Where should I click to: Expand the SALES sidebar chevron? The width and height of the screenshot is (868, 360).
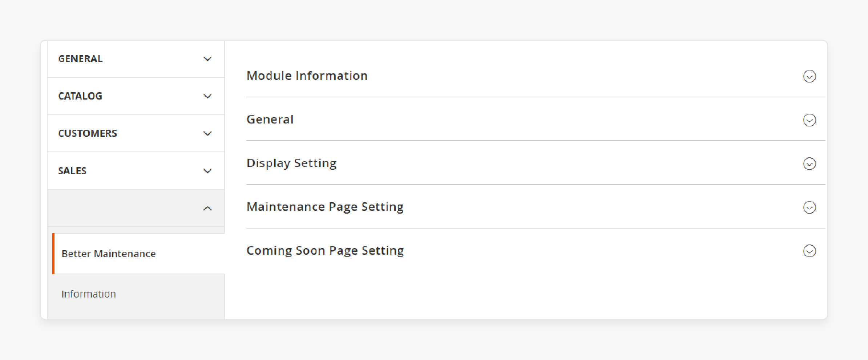tap(207, 171)
